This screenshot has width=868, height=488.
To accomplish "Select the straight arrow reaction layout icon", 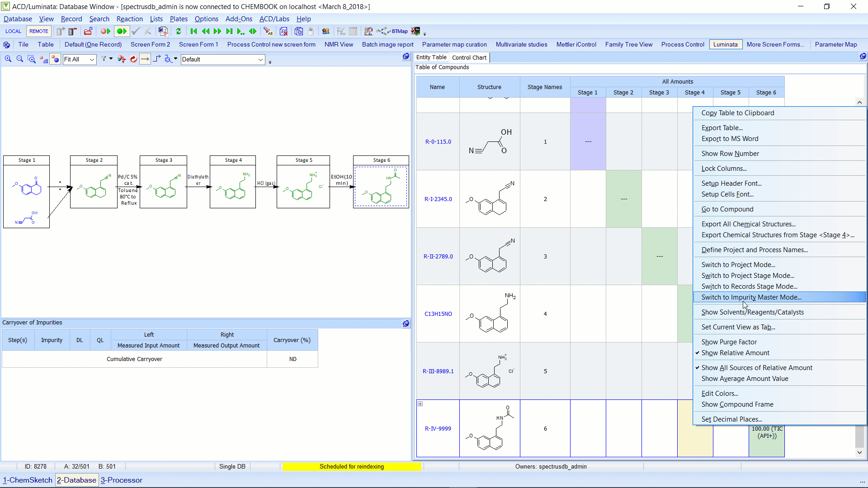I will click(x=145, y=59).
